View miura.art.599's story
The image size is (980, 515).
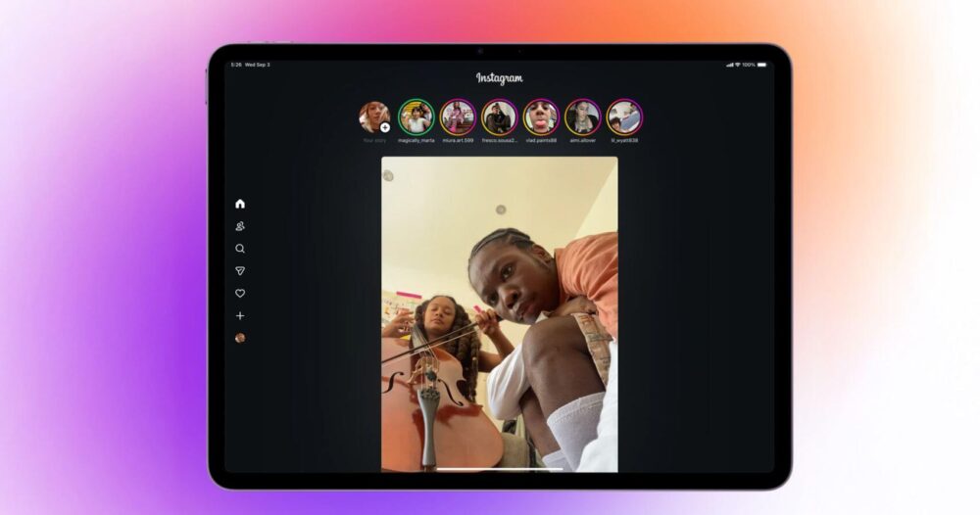point(458,117)
